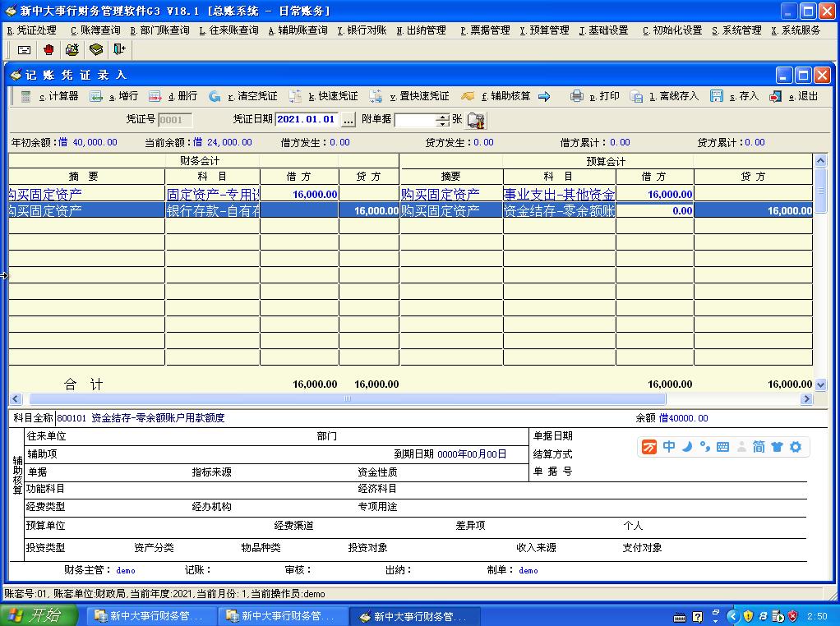
Task: Click the voucher date field 2021.01.01
Action: pyautogui.click(x=307, y=119)
